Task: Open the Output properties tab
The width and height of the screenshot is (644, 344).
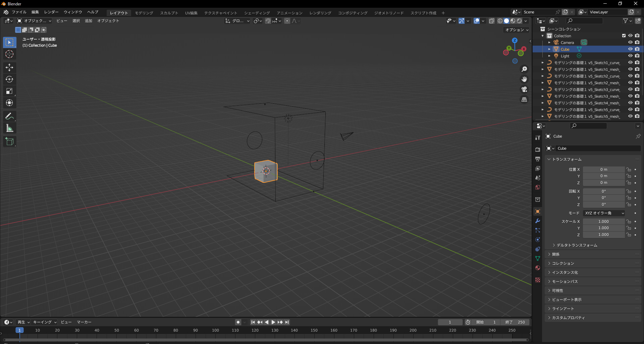Action: pyautogui.click(x=538, y=159)
